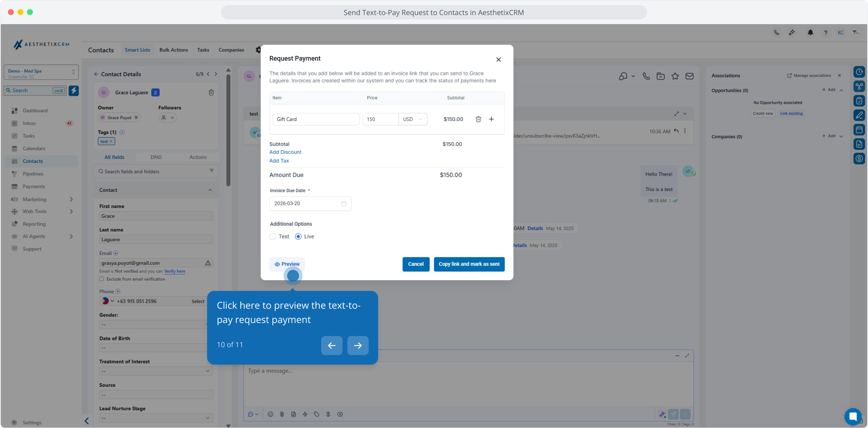Image resolution: width=868 pixels, height=428 pixels.
Task: Check Exclude from email verification
Action: tap(102, 279)
